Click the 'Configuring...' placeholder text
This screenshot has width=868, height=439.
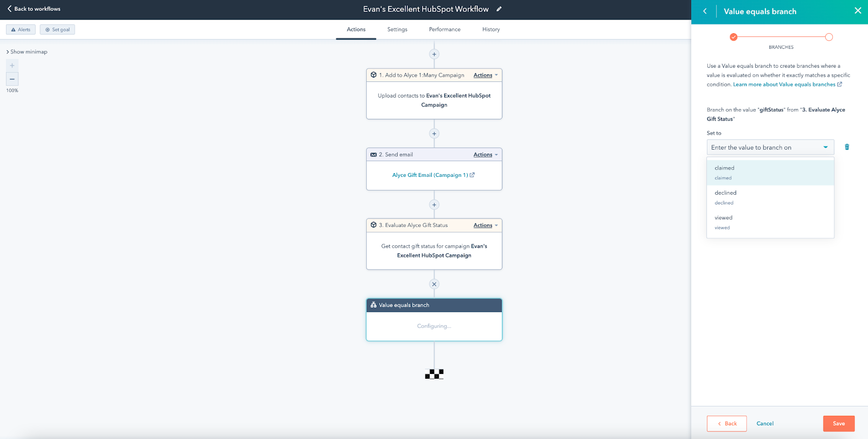(434, 326)
